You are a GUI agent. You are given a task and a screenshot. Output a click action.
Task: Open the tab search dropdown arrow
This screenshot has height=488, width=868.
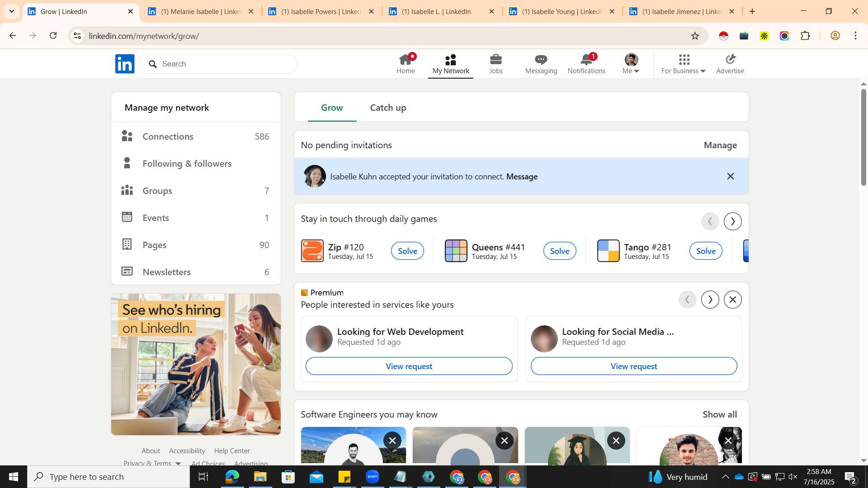(12, 11)
